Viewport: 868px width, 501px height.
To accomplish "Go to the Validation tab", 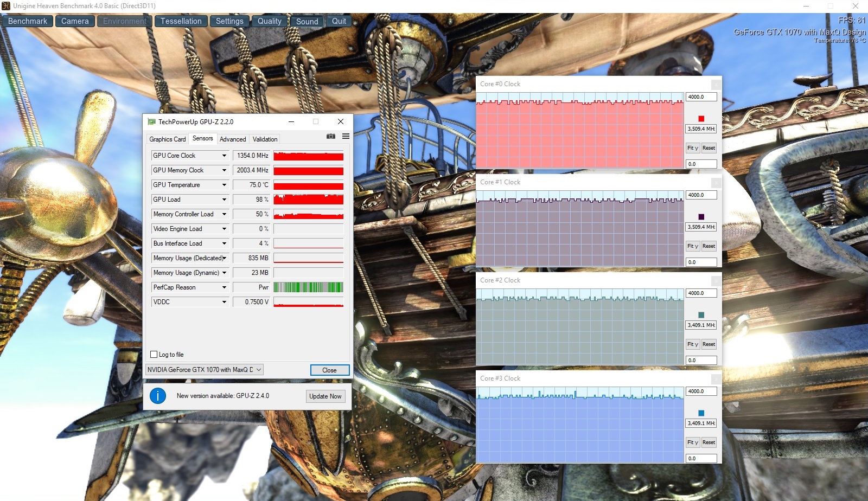I will (265, 139).
